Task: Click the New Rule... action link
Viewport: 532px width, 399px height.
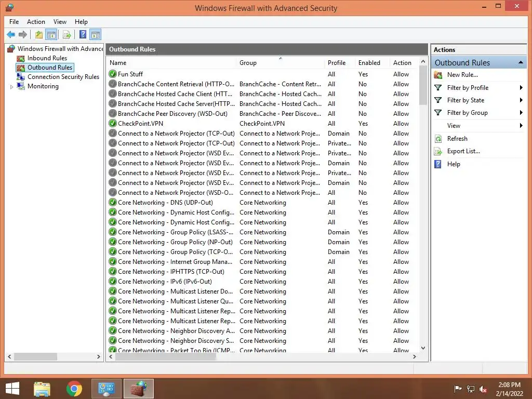Action: pos(462,75)
